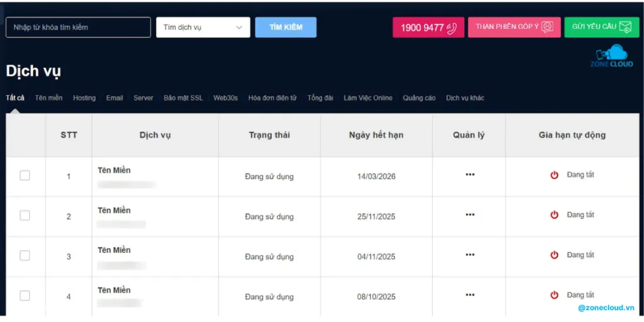Viewport: 644px width, 322px height.
Task: Switch to the Bảo mật SSL tab
Action: click(x=183, y=97)
